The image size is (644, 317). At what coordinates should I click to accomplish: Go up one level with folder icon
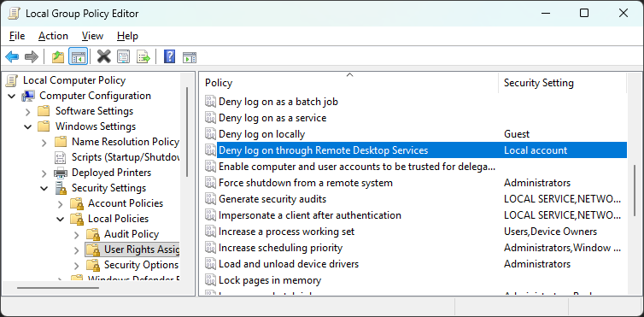click(58, 56)
